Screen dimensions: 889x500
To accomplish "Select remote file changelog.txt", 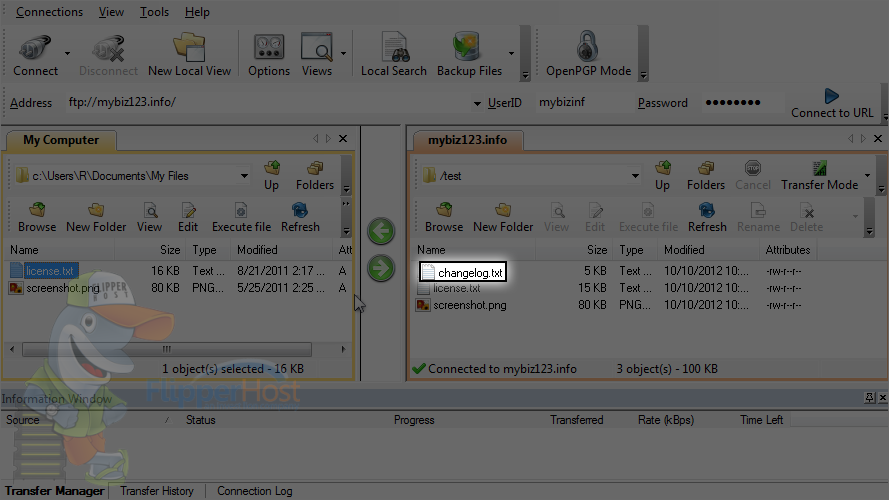I will point(463,272).
